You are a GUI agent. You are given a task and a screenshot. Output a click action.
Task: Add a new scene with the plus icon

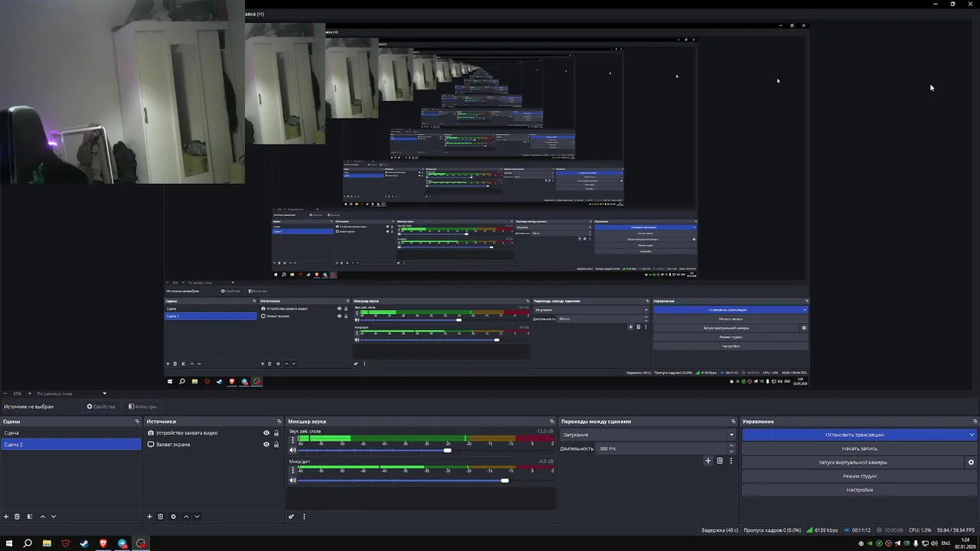(x=6, y=517)
